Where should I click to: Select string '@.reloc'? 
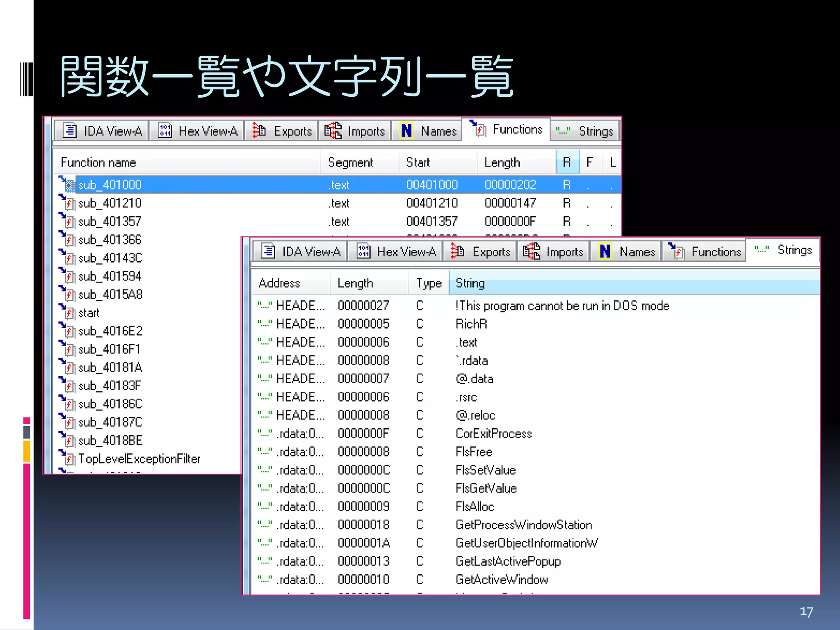475,415
